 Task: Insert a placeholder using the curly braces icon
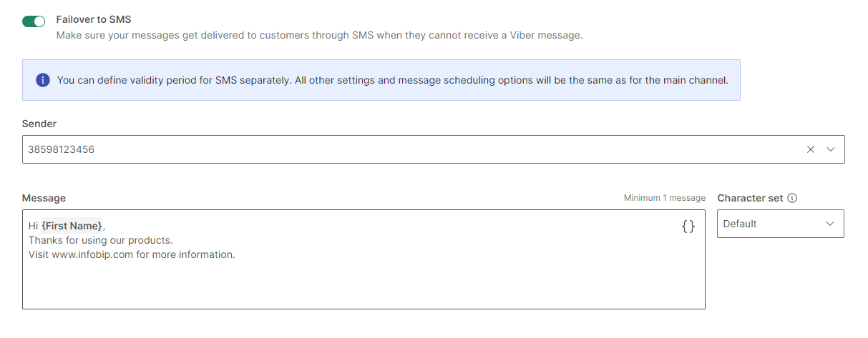(688, 227)
